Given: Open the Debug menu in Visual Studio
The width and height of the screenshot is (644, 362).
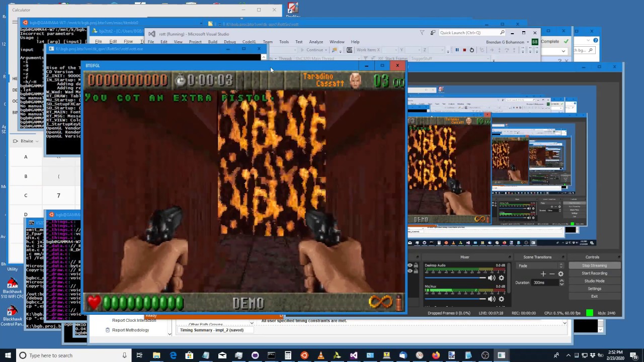Looking at the screenshot, I should tap(229, 42).
